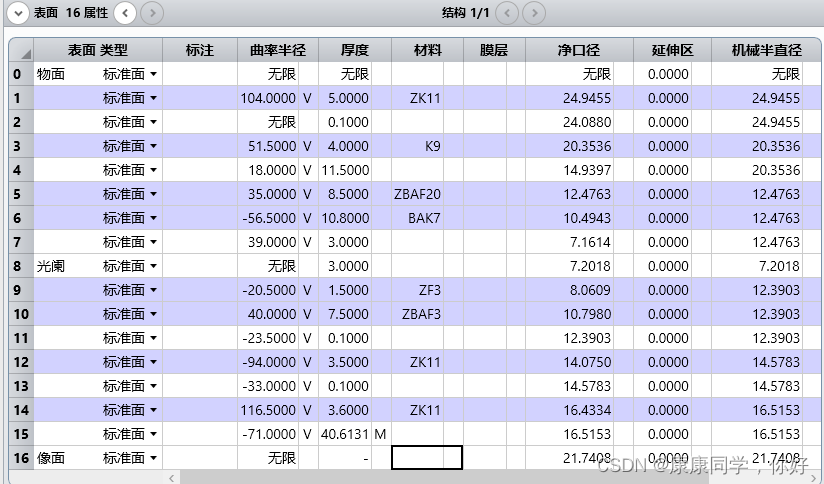Image resolution: width=824 pixels, height=484 pixels.
Task: Click mechanical semi-diameter 7.2018 in row 8
Action: [x=779, y=266]
